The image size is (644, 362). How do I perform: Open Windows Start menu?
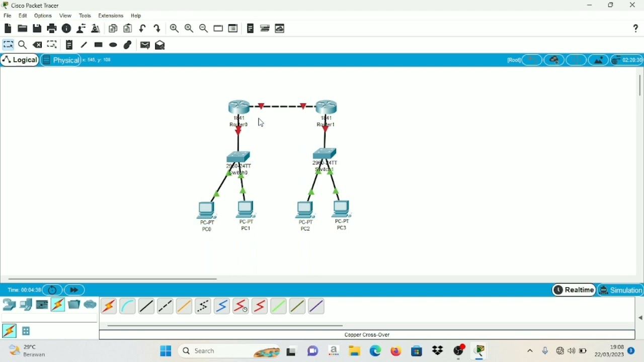click(166, 351)
